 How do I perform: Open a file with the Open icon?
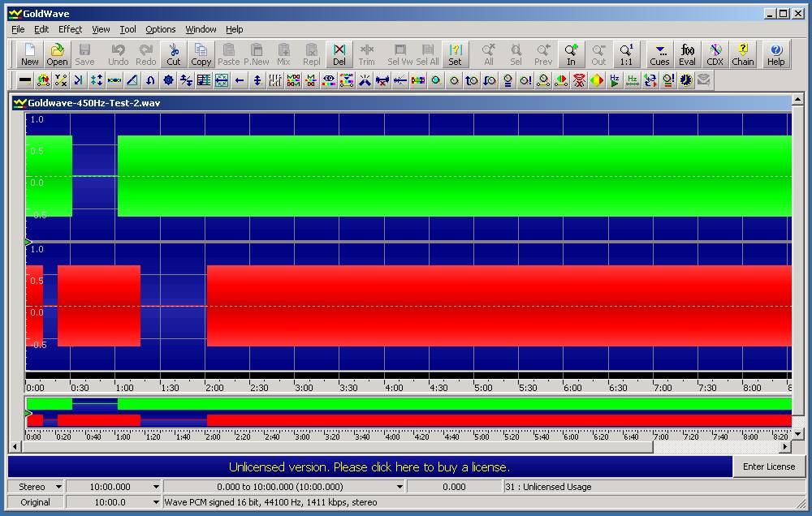point(57,54)
